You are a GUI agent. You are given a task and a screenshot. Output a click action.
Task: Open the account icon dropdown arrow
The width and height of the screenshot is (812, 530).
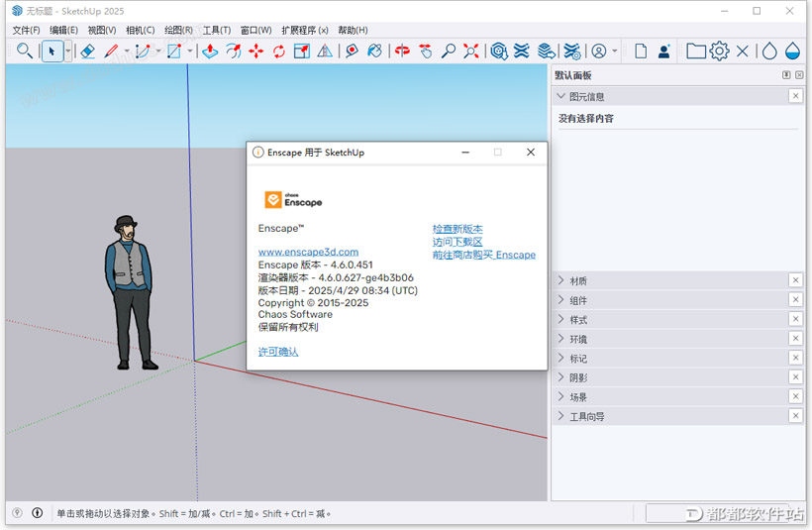point(614,51)
